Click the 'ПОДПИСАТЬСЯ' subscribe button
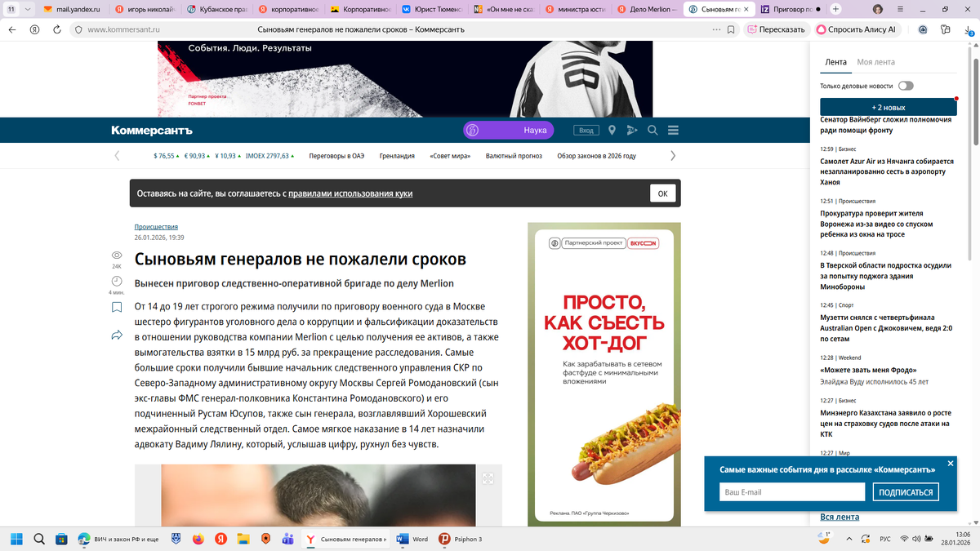 tap(906, 491)
